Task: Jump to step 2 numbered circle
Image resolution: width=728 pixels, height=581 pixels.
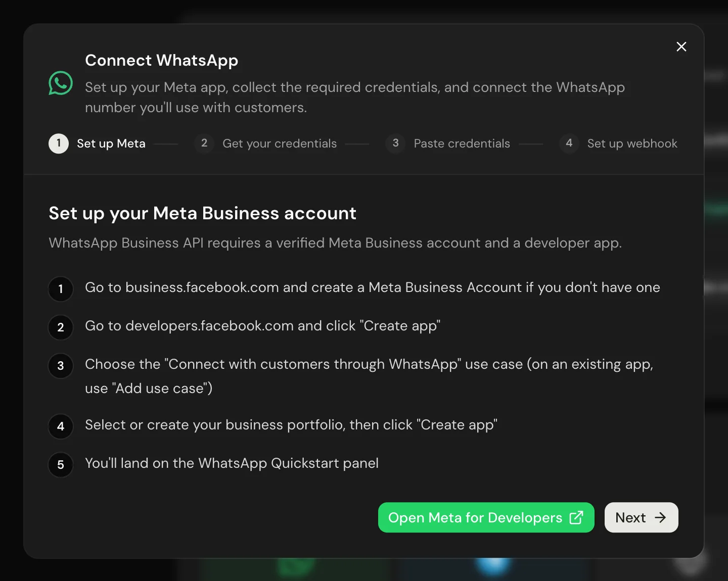Action: pyautogui.click(x=204, y=143)
